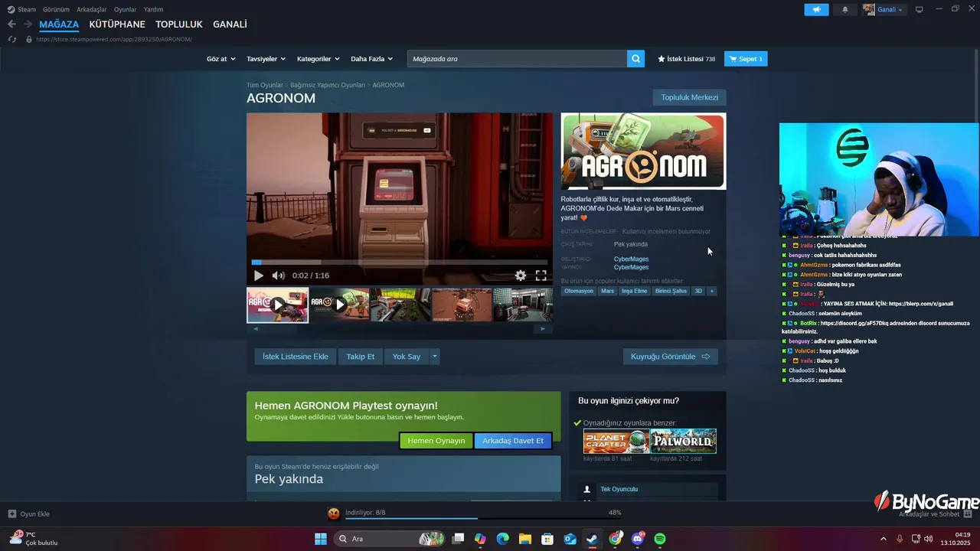Screen dimensions: 980x551
Task: Open Microsoft Store on the taskbar
Action: pos(547,539)
